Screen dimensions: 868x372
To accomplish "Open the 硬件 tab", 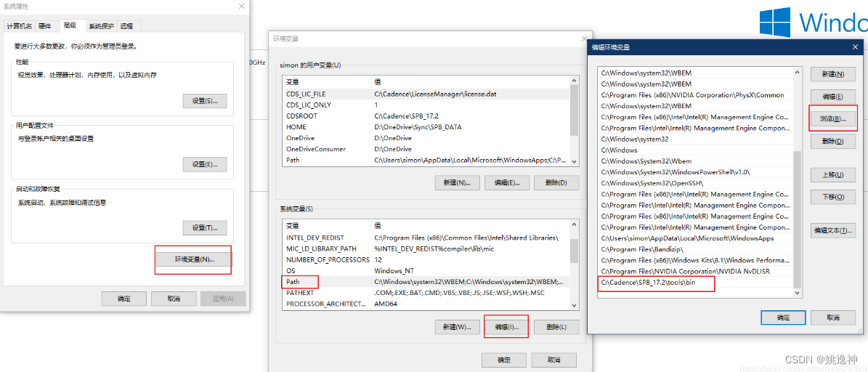I will tap(45, 26).
